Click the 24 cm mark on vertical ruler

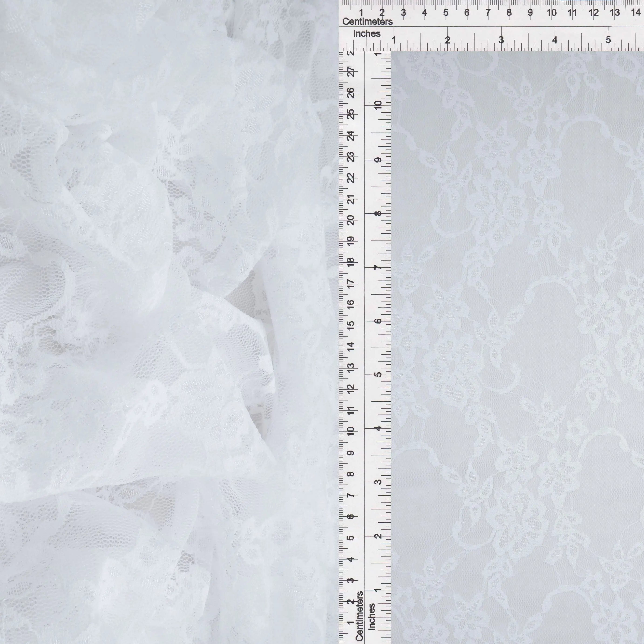tap(351, 136)
